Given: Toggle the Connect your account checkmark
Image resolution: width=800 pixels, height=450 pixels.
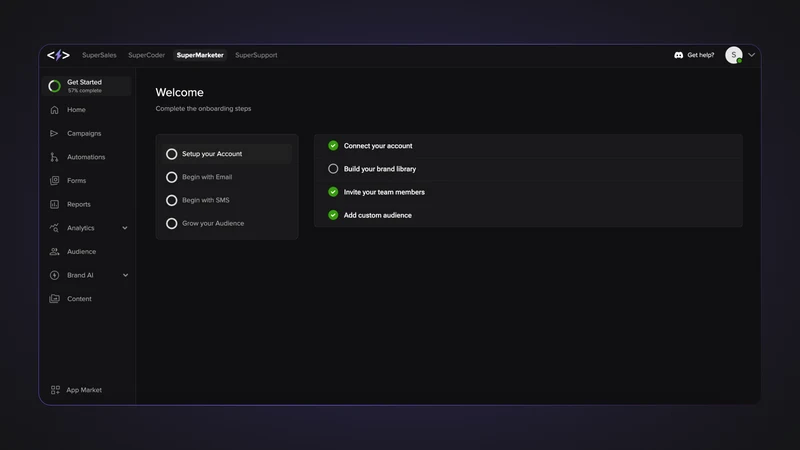Looking at the screenshot, I should 333,145.
